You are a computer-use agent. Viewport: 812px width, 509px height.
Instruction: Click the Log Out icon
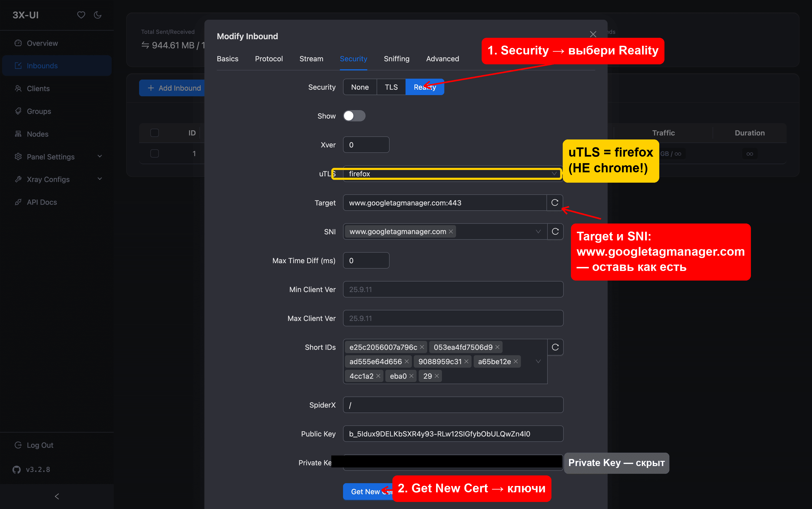[x=18, y=445]
